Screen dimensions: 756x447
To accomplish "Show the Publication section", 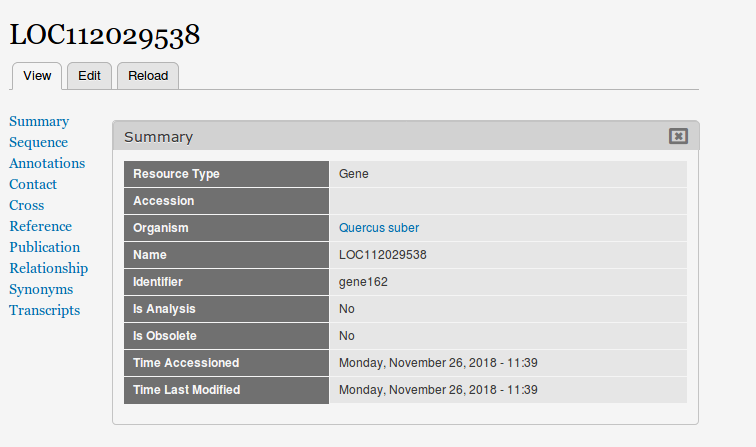I will pos(45,247).
